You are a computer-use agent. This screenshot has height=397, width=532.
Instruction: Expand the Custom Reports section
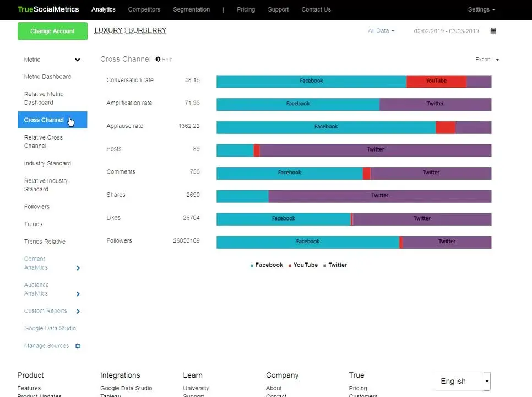(x=78, y=312)
